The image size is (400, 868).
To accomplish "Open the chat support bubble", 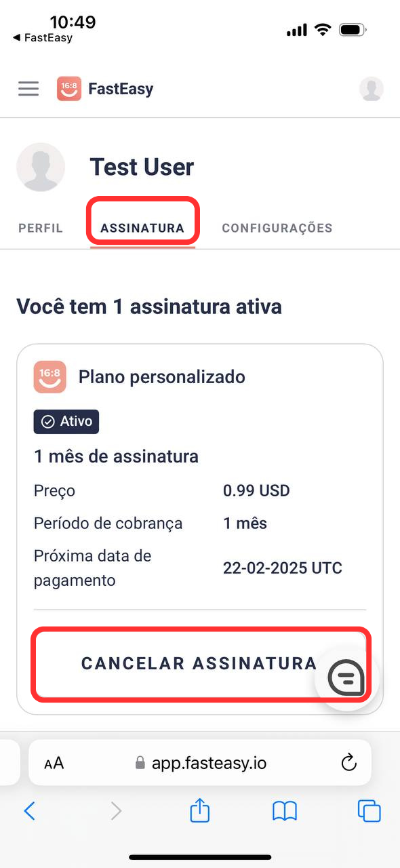I will tap(347, 676).
